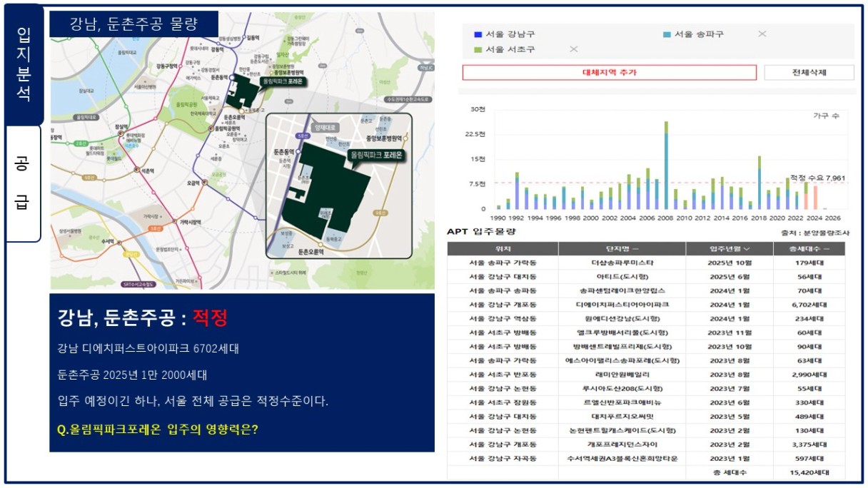Click the 가구 수 chart label
Viewport: 868px width, 488px height.
[826, 115]
